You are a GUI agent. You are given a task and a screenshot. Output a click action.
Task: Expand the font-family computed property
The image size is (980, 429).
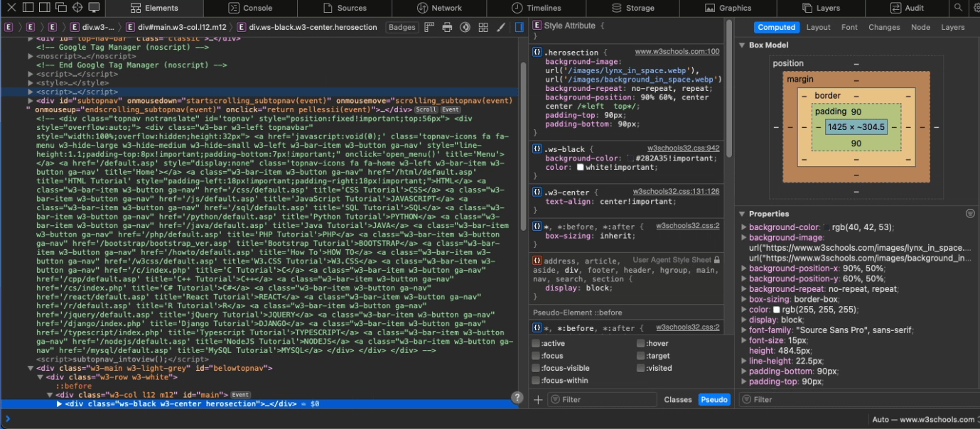pos(744,330)
